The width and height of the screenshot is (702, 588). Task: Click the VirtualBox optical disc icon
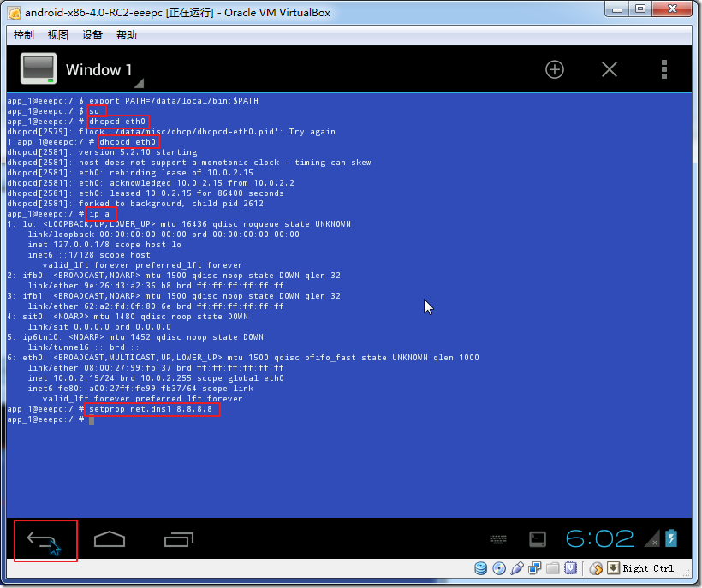click(x=499, y=568)
